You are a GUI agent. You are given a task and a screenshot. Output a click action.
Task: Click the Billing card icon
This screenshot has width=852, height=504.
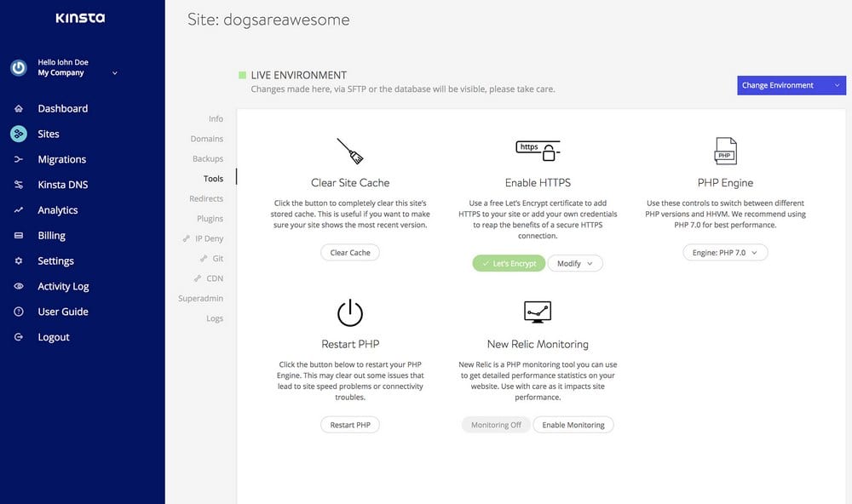point(19,236)
